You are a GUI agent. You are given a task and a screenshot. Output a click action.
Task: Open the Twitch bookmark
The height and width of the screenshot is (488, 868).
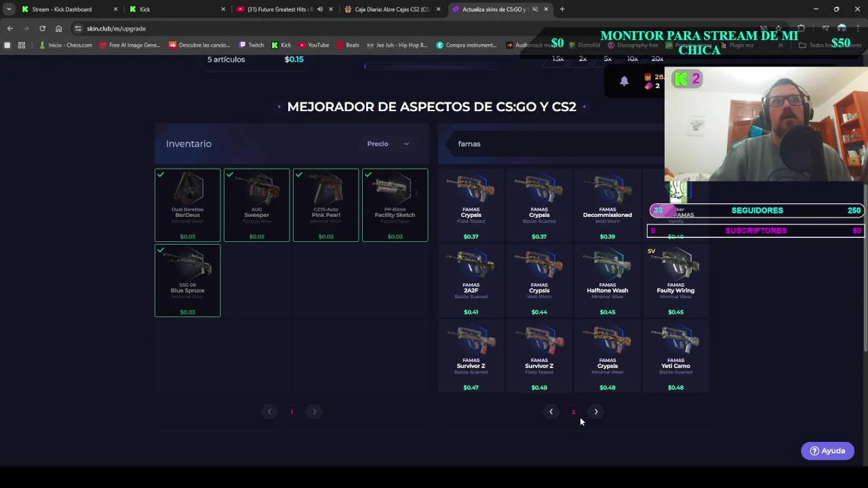pyautogui.click(x=251, y=45)
